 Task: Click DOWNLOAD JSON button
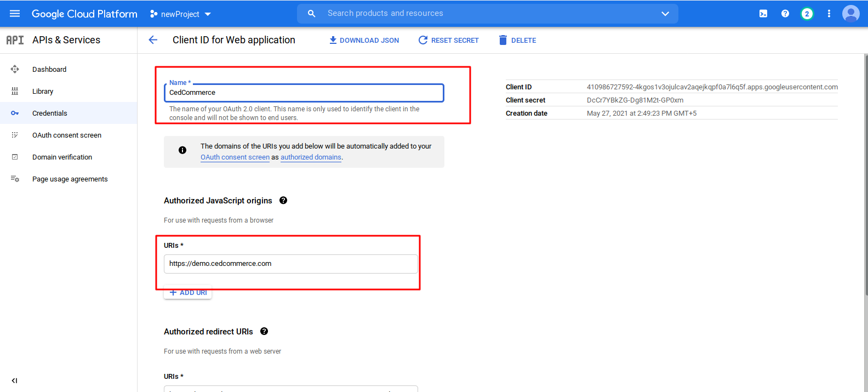click(364, 40)
